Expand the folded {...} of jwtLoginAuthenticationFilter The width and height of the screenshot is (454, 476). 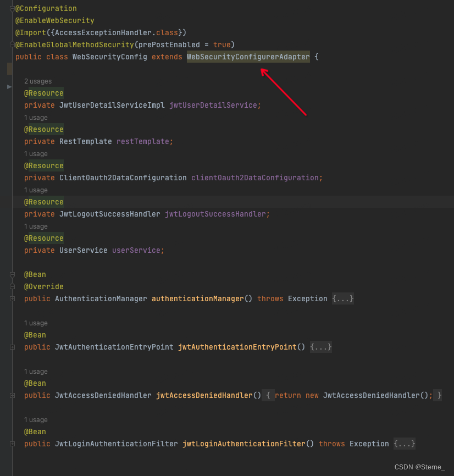[404, 444]
